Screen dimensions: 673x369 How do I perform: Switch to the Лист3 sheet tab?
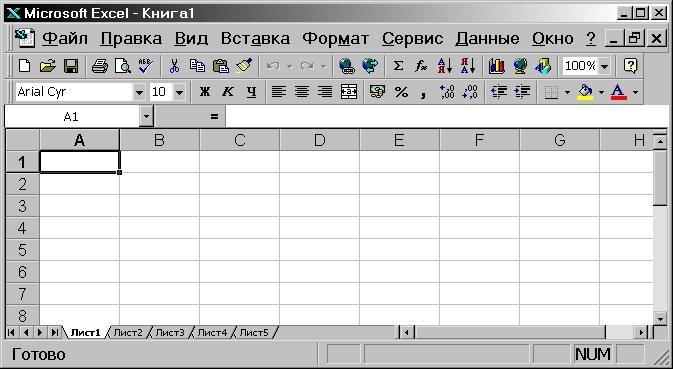click(170, 332)
